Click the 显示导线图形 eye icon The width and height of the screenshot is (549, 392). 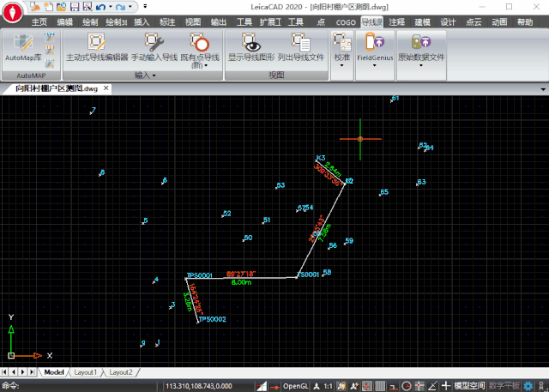point(251,43)
